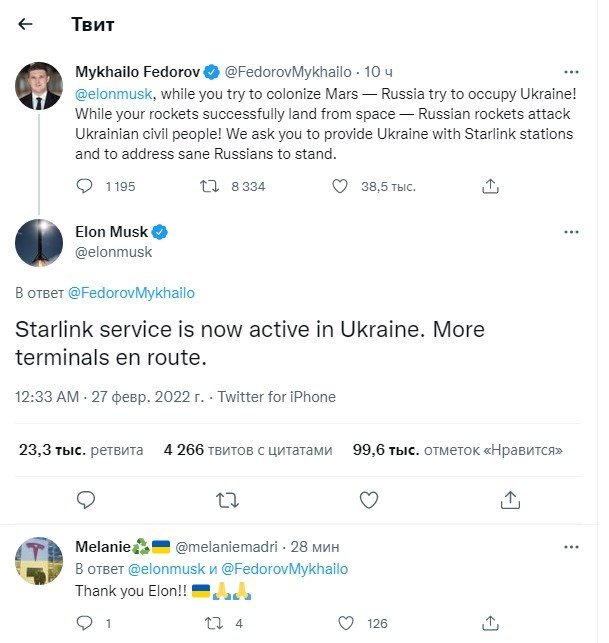Image resolution: width=609 pixels, height=643 pixels.
Task: Open more options on Fedorov's tweet
Action: tap(571, 72)
